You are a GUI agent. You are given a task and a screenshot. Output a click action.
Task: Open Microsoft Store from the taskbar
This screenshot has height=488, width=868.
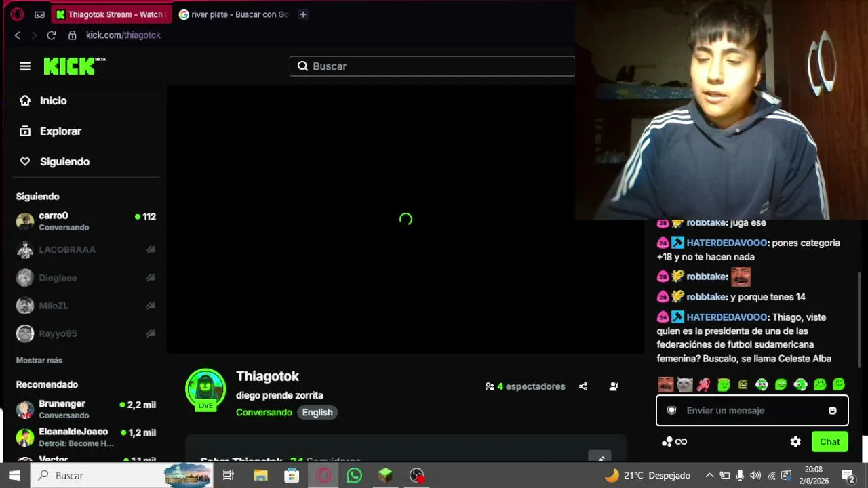click(292, 475)
